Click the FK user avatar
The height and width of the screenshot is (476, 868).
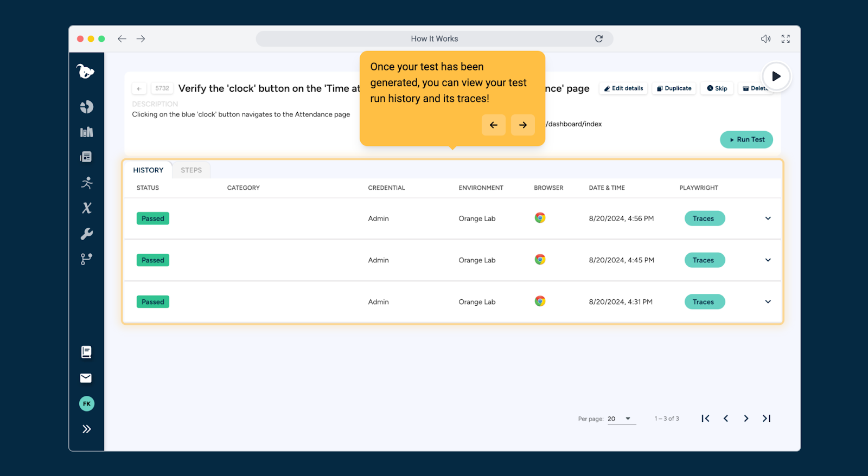pos(87,403)
